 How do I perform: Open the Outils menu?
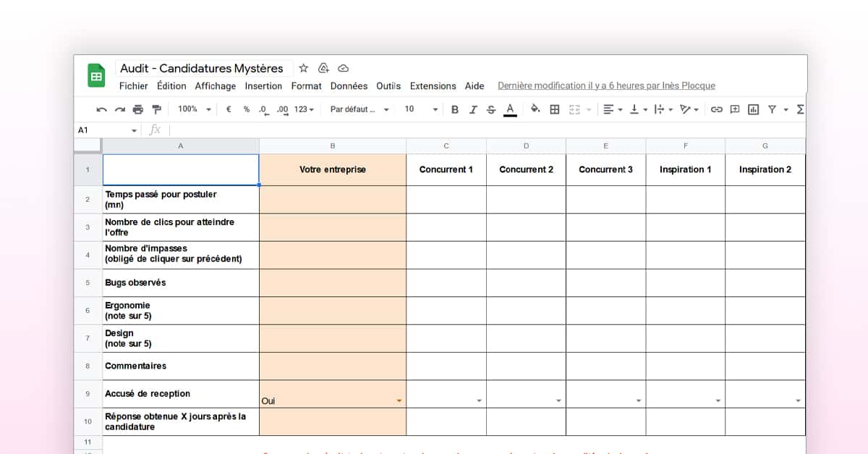[x=388, y=85]
